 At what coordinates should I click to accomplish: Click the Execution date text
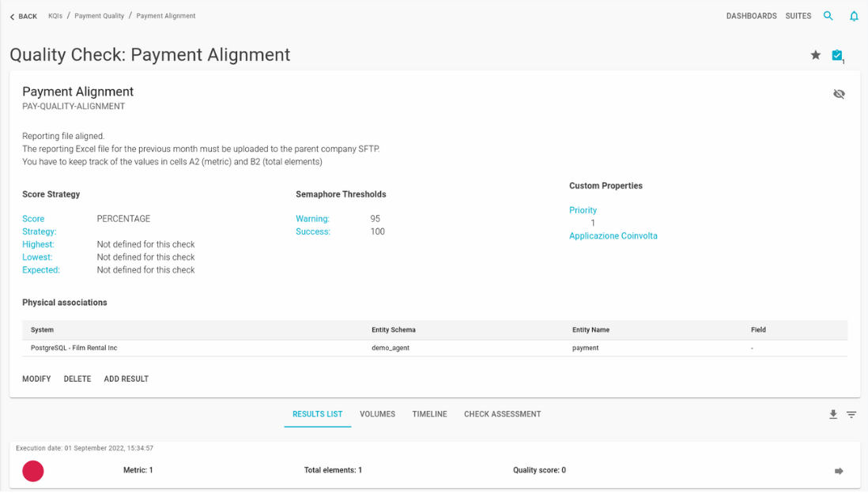84,448
